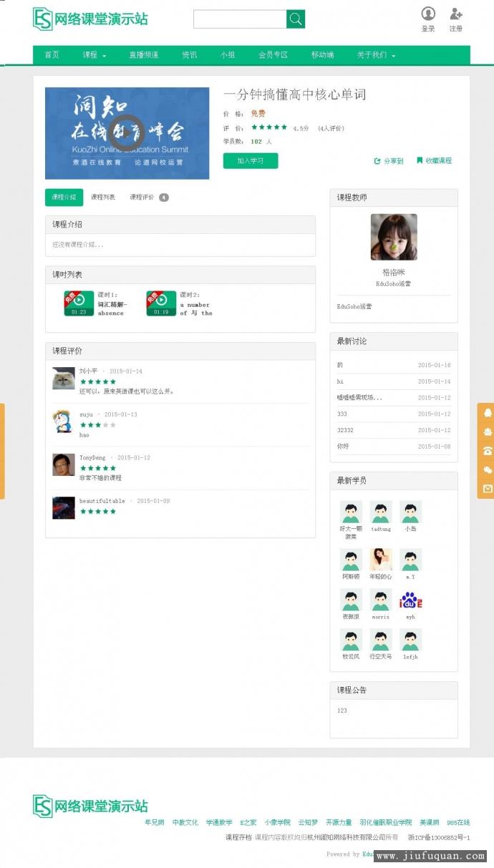Click the WeChat icon on right sidebar
Image resolution: width=494 pixels, height=868 pixels.
pyautogui.click(x=488, y=470)
